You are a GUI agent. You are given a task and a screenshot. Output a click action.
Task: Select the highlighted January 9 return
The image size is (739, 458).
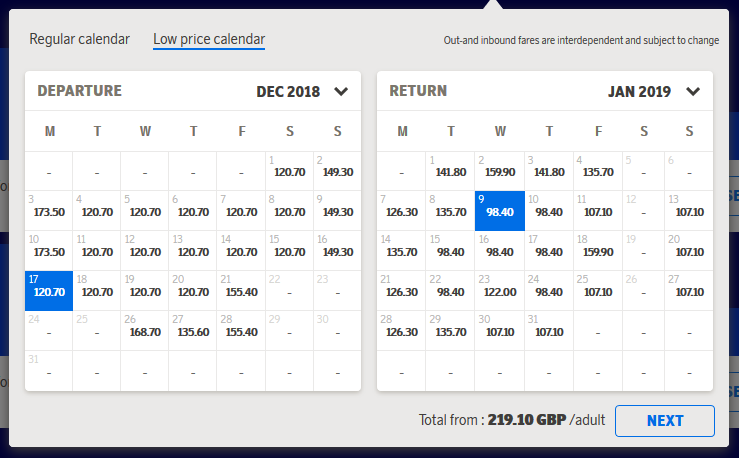pyautogui.click(x=500, y=211)
